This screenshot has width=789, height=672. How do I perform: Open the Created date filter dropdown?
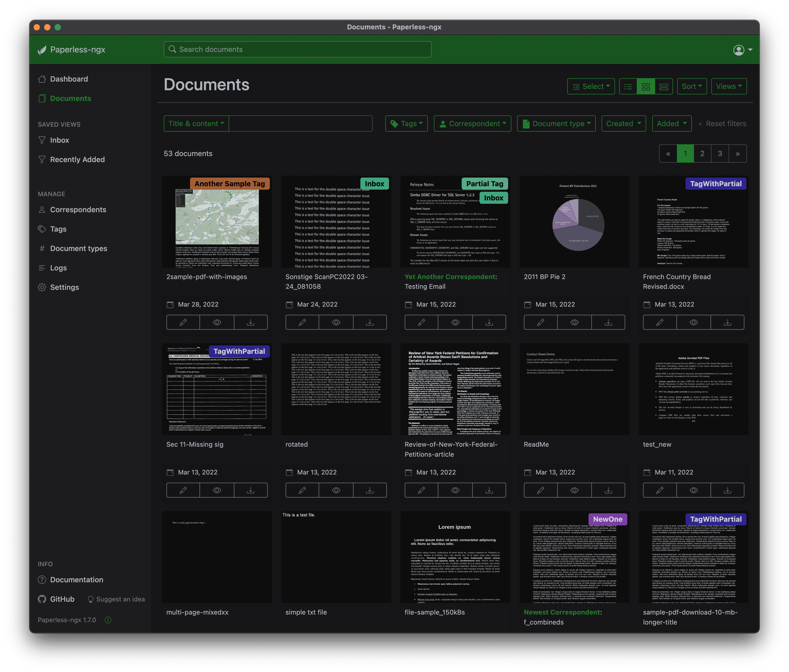(x=623, y=124)
